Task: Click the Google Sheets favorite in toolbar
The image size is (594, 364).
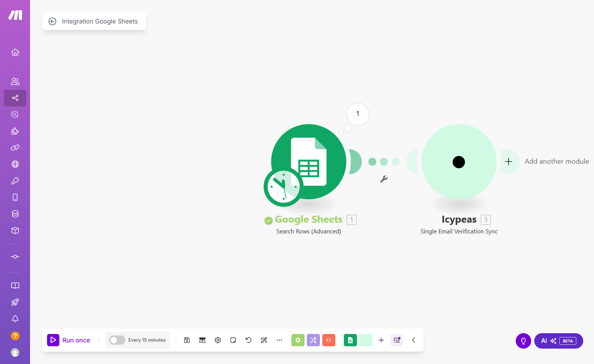Action: [350, 340]
